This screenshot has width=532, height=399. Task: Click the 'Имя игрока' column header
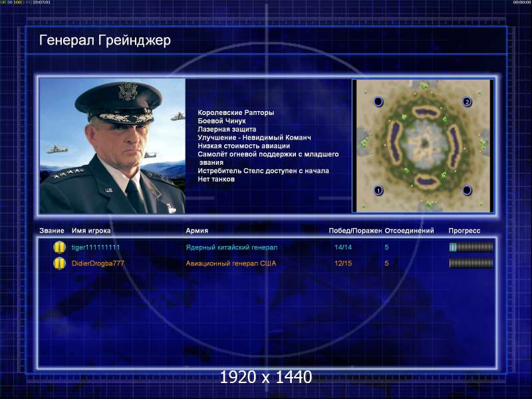click(91, 231)
